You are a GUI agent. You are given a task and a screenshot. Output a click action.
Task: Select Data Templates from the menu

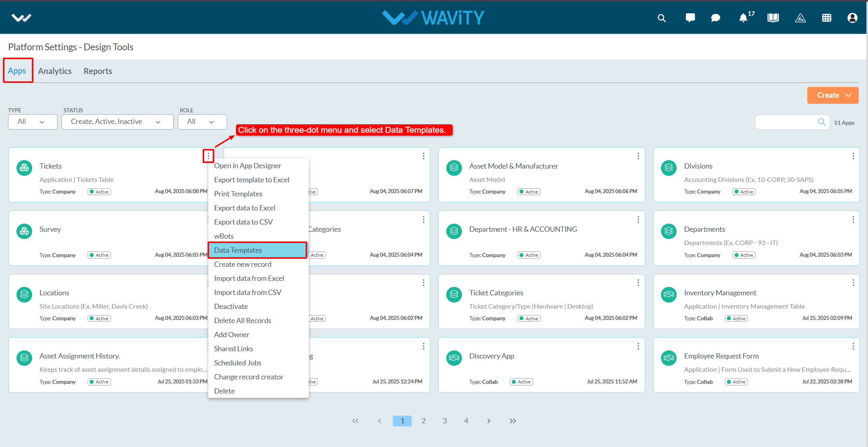[x=258, y=250]
